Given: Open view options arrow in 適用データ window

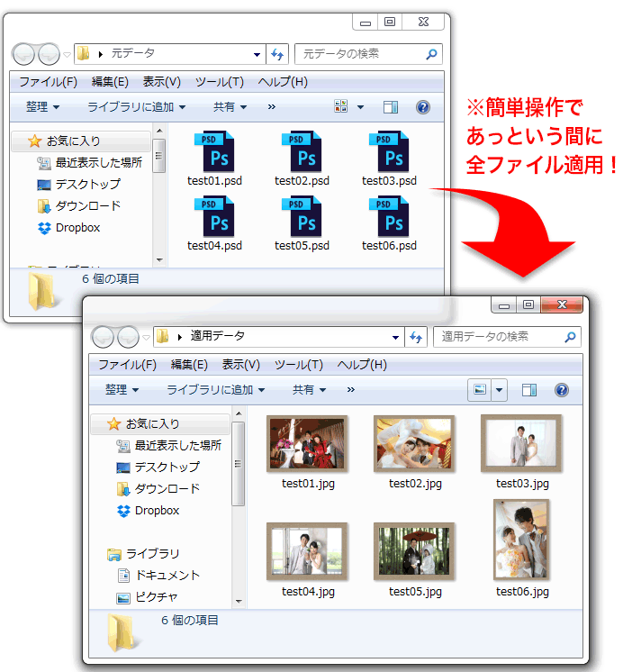Looking at the screenshot, I should (499, 389).
